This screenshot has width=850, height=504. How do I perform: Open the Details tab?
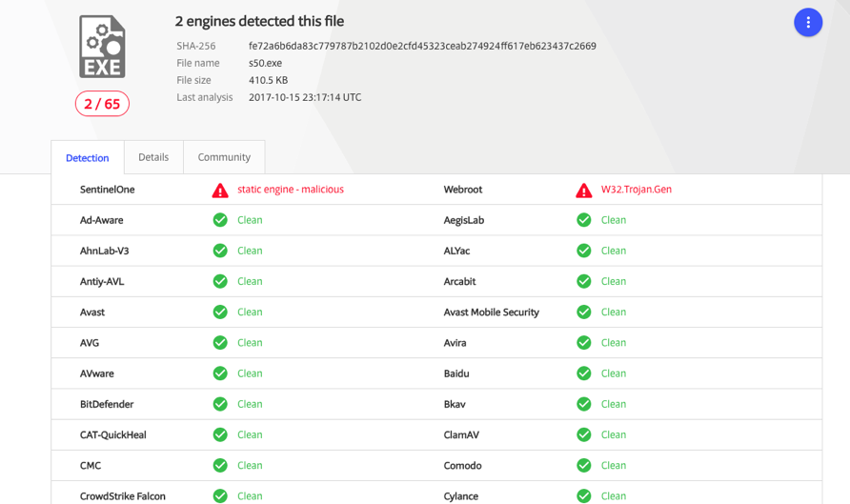(153, 157)
